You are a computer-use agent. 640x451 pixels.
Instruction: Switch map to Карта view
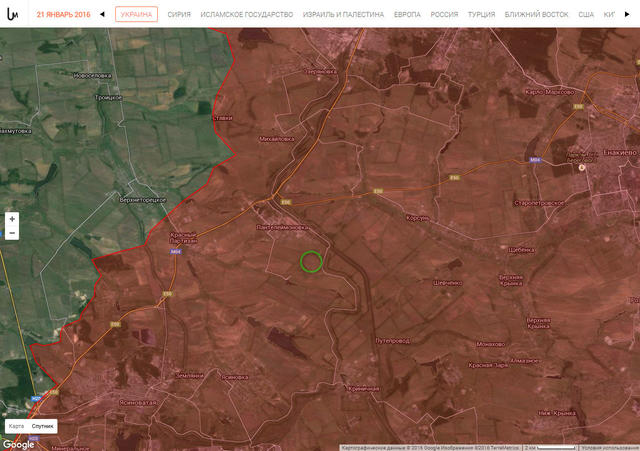tap(16, 426)
